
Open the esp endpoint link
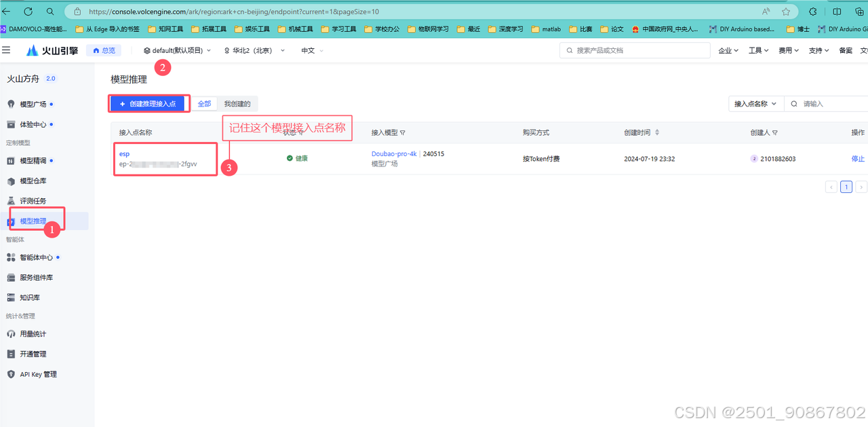pyautogui.click(x=124, y=154)
